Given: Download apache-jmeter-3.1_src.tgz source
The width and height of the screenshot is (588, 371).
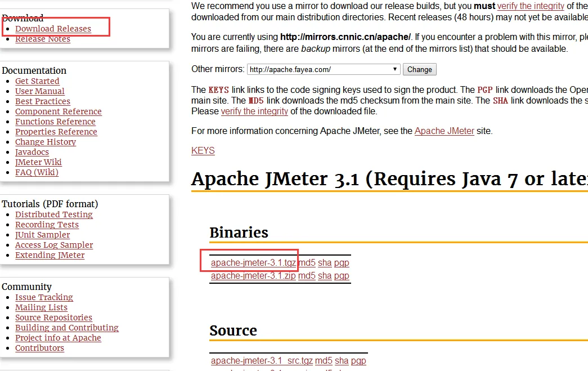Looking at the screenshot, I should (262, 360).
